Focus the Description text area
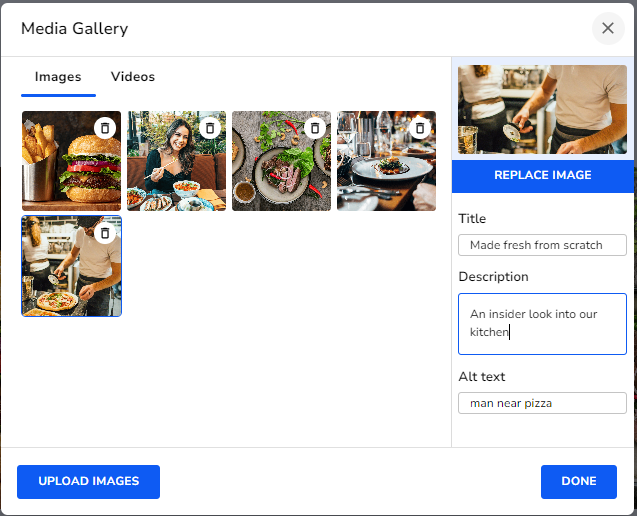637x516 pixels. [543, 323]
